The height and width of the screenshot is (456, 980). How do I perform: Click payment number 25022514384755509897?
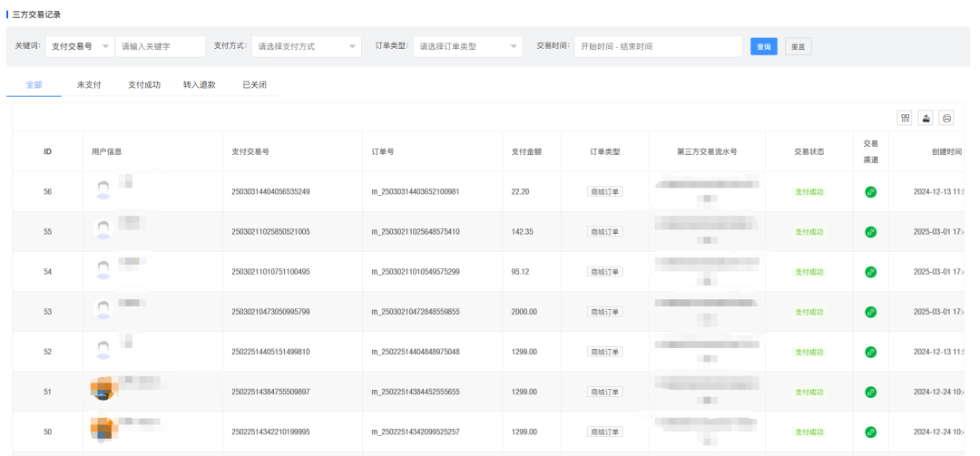270,392
